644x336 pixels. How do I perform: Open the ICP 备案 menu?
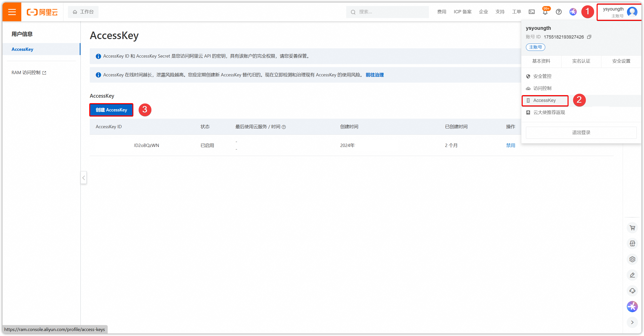click(463, 12)
